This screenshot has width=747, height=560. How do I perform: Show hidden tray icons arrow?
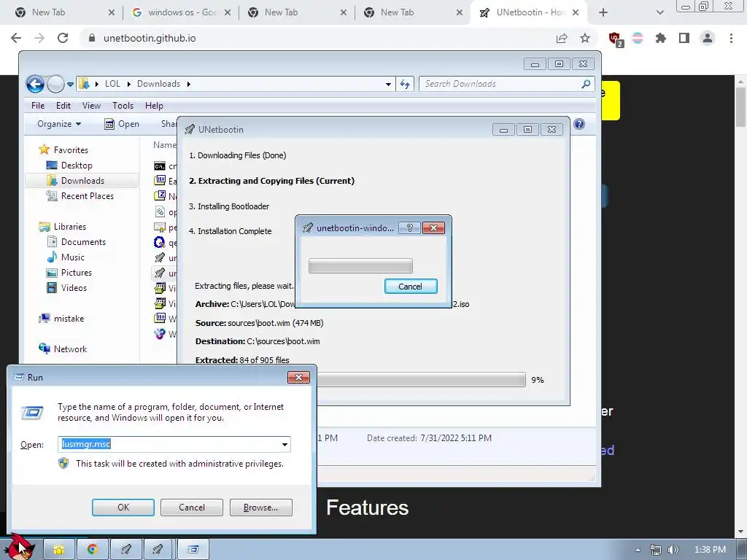[x=638, y=550]
